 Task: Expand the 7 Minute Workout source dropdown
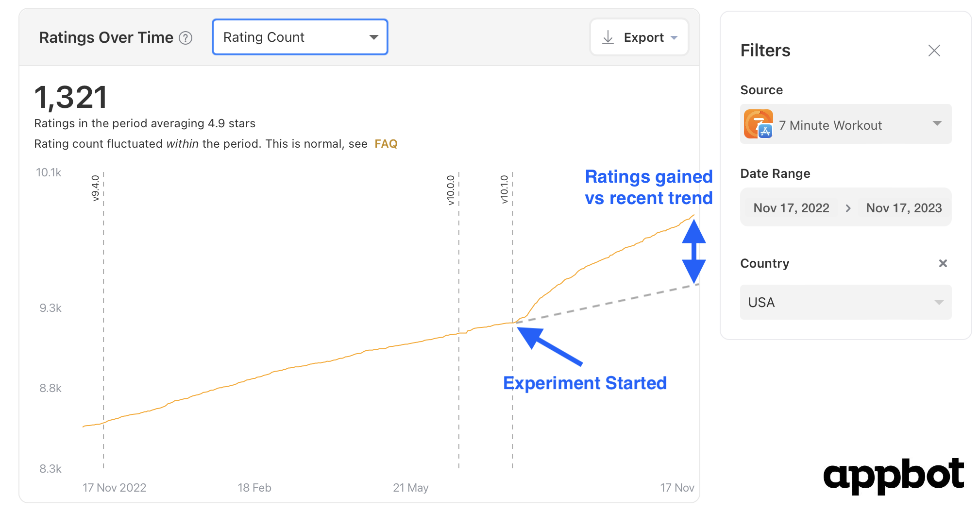[x=845, y=124]
